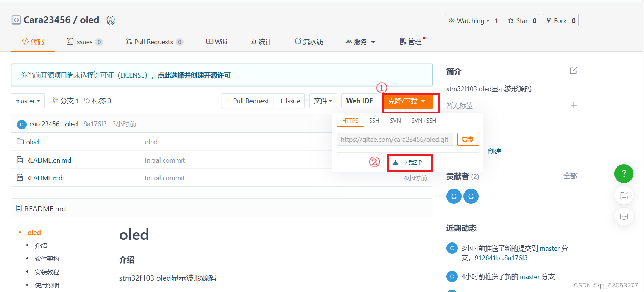Select the SVN+SSH clone tab
This screenshot has width=644, height=292.
[424, 121]
